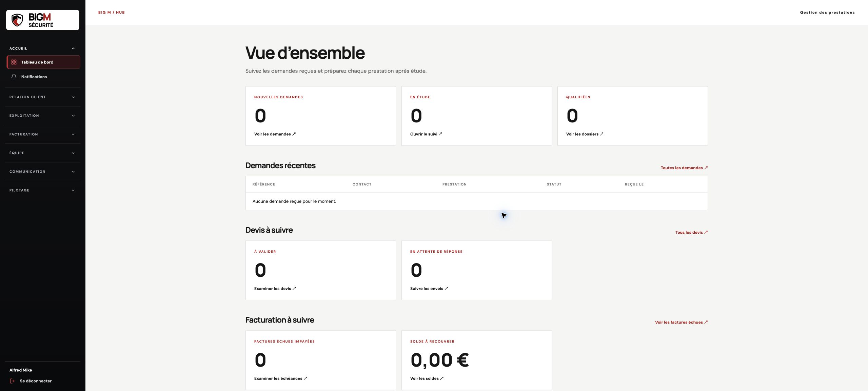Click the Notifications bell icon
The image size is (868, 391).
[14, 77]
